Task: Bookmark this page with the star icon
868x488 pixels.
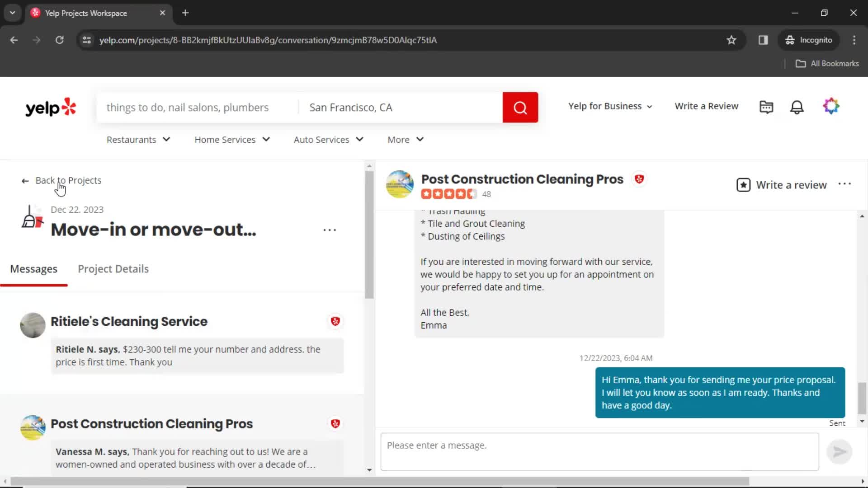Action: [x=731, y=40]
